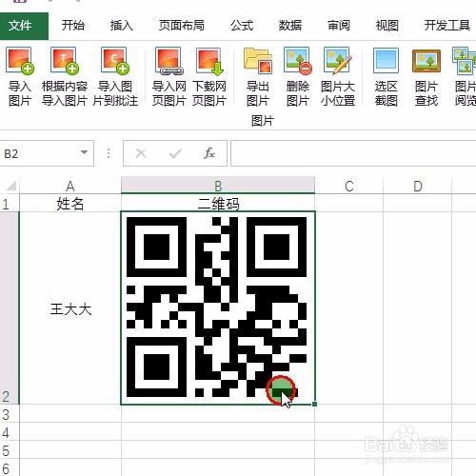Click the formula bar confirm checkmark icon

(x=175, y=153)
